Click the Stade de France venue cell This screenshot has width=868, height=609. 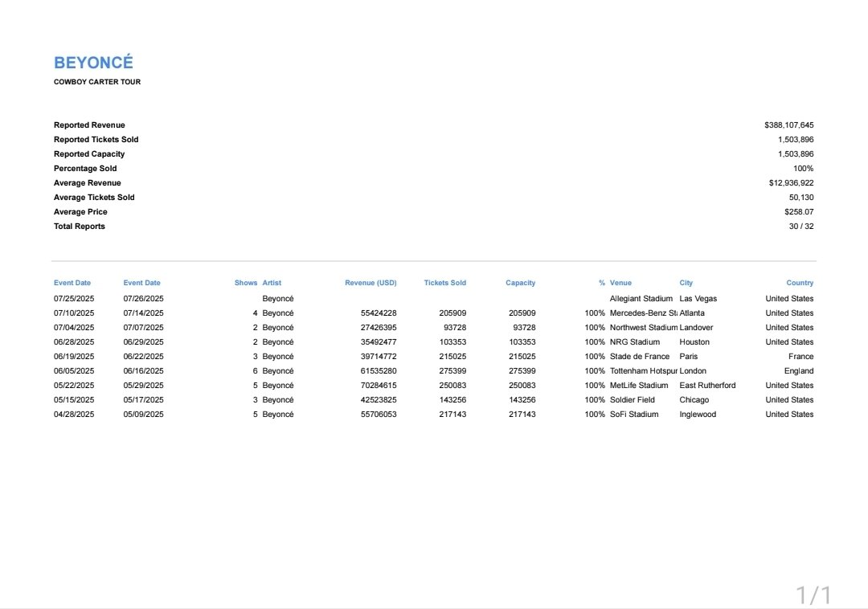(x=640, y=356)
